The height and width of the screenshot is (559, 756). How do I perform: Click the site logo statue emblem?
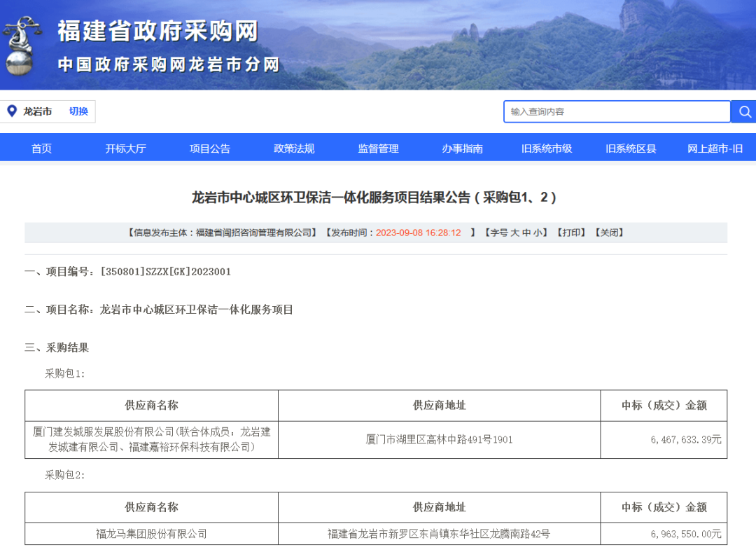21,46
